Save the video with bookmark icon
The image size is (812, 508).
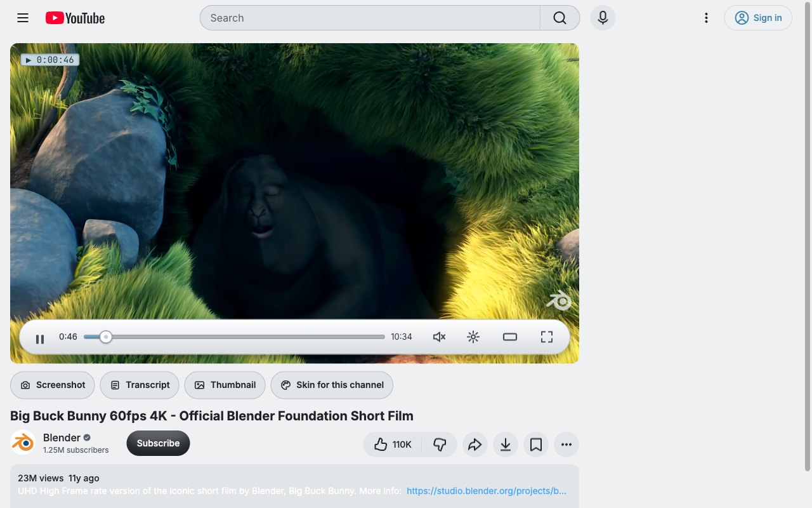click(x=536, y=444)
